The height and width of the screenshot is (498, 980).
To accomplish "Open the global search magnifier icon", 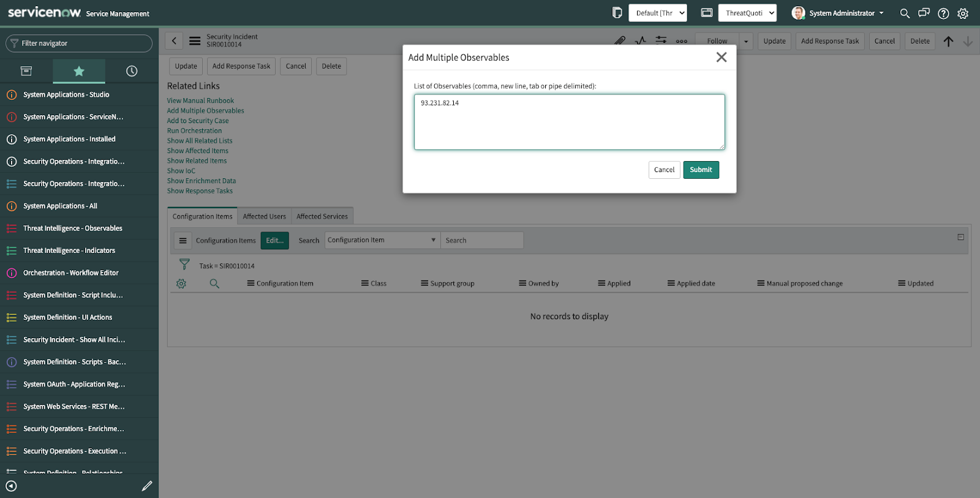I will (904, 13).
